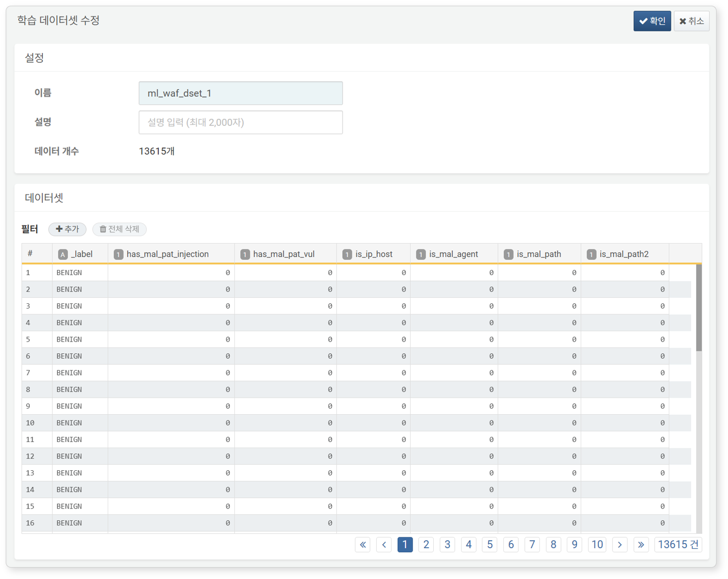The height and width of the screenshot is (579, 728).
Task: Click the 전체 삭제 delete-all filters button
Action: 120,229
